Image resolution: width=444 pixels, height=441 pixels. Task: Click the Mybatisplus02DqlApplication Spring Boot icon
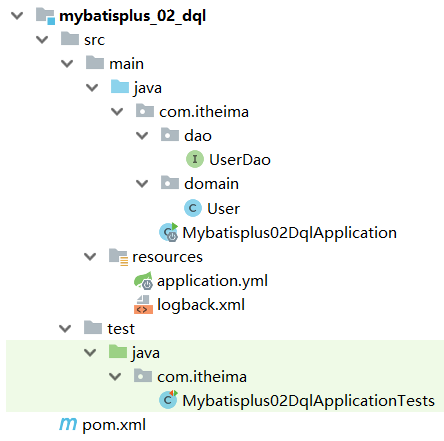click(x=169, y=232)
